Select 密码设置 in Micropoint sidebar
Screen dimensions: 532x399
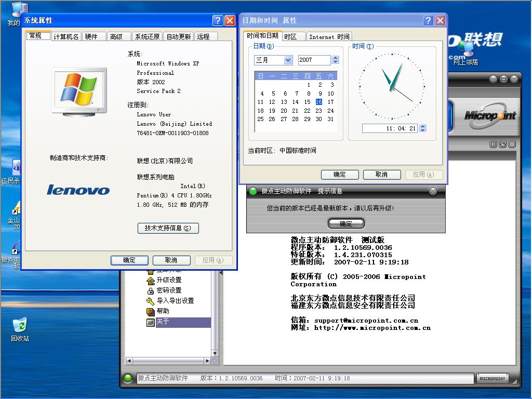click(169, 290)
